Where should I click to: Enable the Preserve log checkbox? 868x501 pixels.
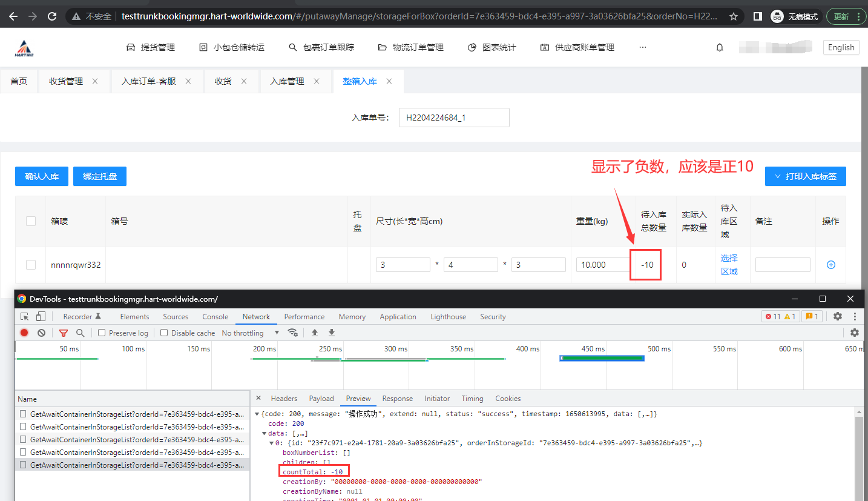[102, 333]
